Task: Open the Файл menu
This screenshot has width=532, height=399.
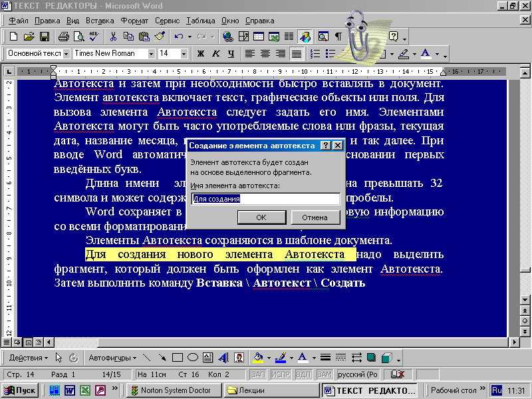Action: [x=19, y=21]
